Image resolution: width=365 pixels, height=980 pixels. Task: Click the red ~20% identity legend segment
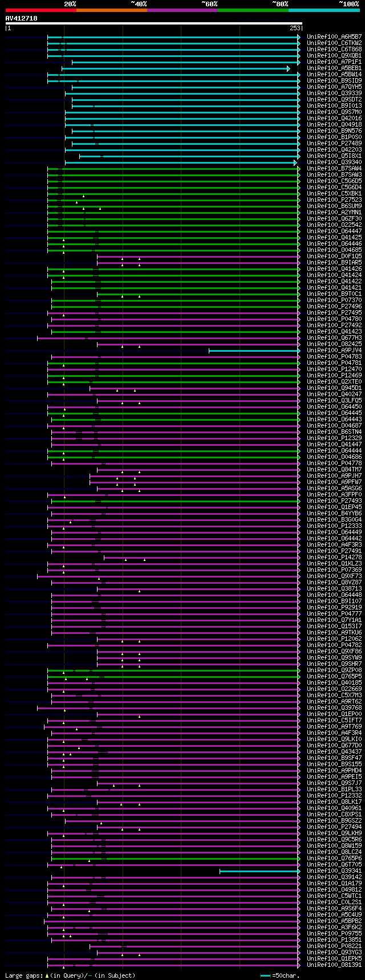(x=41, y=10)
